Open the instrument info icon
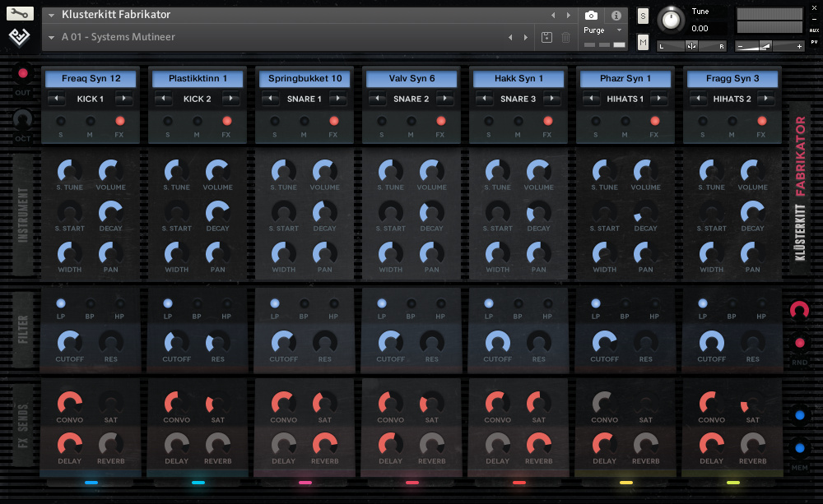This screenshot has width=823, height=504. [x=616, y=16]
